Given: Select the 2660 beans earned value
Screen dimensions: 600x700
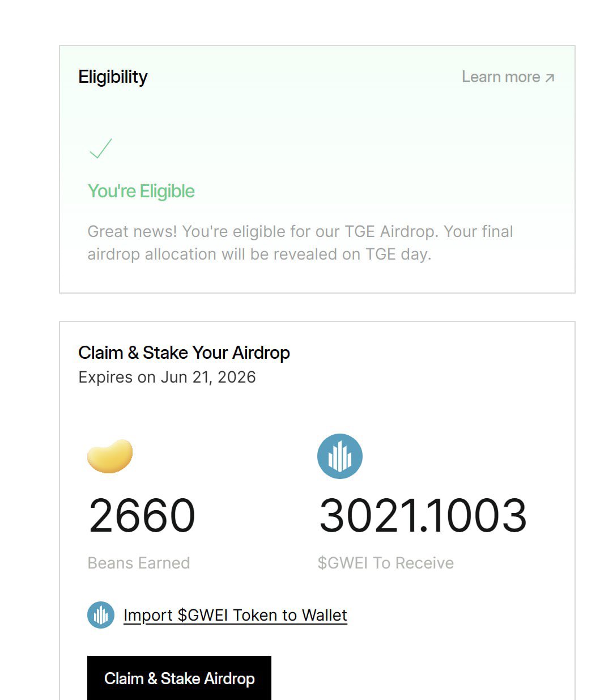Looking at the screenshot, I should tap(142, 515).
